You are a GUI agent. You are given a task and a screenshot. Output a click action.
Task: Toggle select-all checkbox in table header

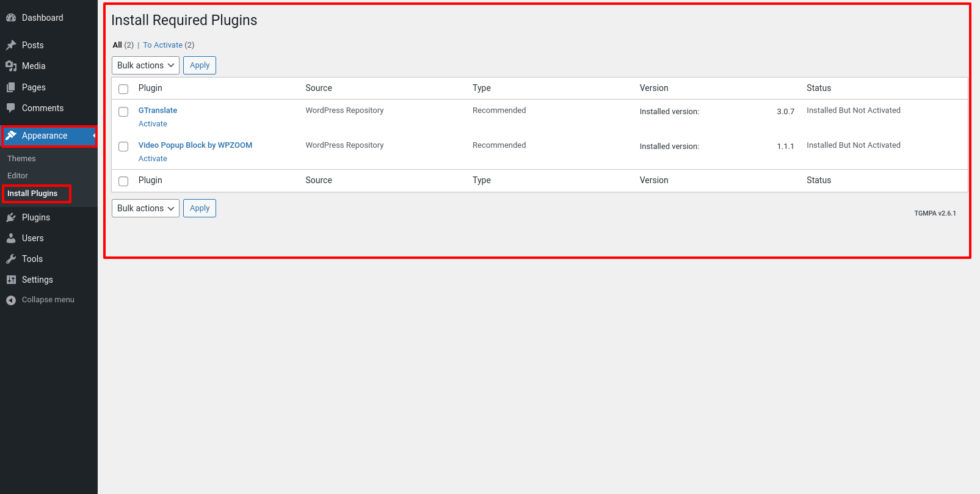[123, 89]
